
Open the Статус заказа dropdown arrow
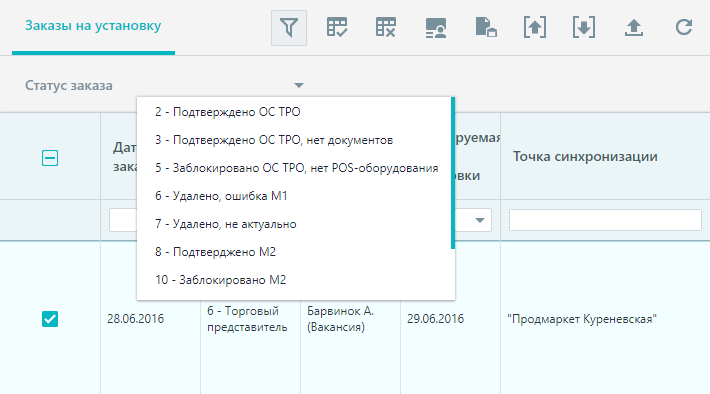pyautogui.click(x=298, y=85)
